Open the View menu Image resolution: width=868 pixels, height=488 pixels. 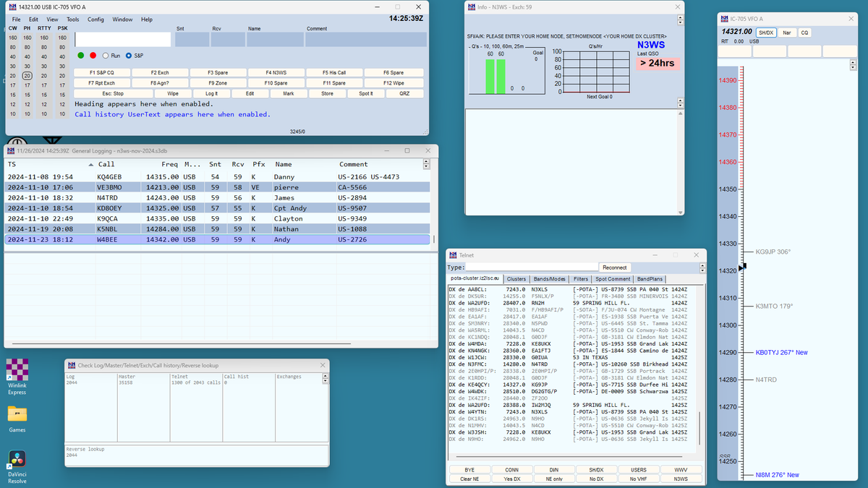click(x=53, y=20)
